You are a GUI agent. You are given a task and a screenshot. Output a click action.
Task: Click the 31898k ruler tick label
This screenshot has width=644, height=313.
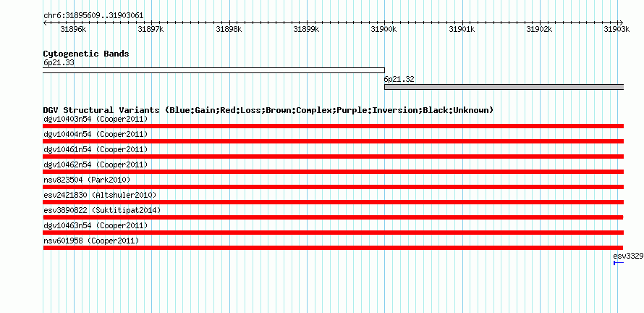click(x=229, y=29)
